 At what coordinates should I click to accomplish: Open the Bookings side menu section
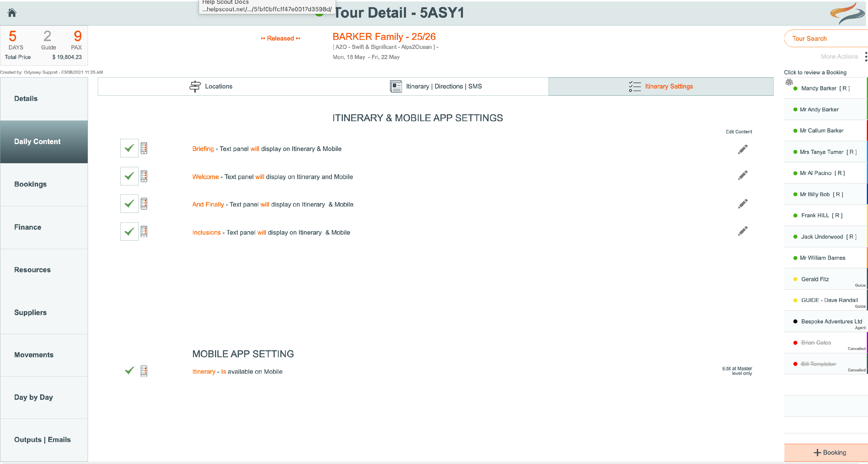(44, 184)
